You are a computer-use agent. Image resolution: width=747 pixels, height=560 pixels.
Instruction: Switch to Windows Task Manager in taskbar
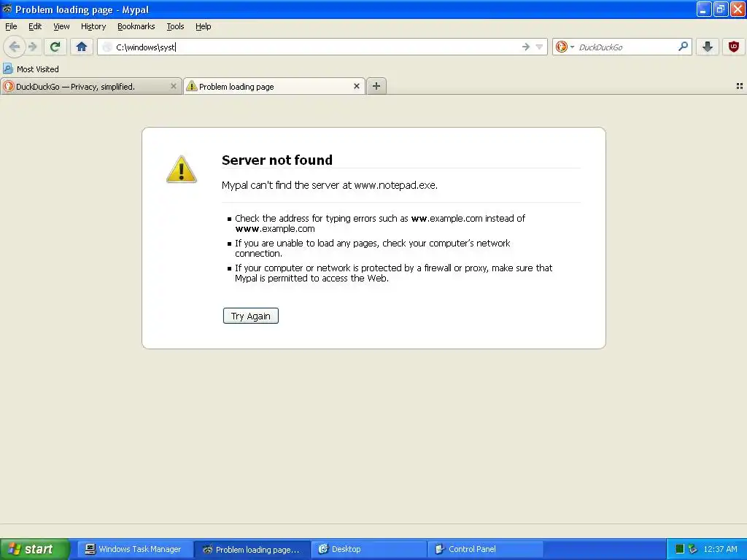[133, 549]
